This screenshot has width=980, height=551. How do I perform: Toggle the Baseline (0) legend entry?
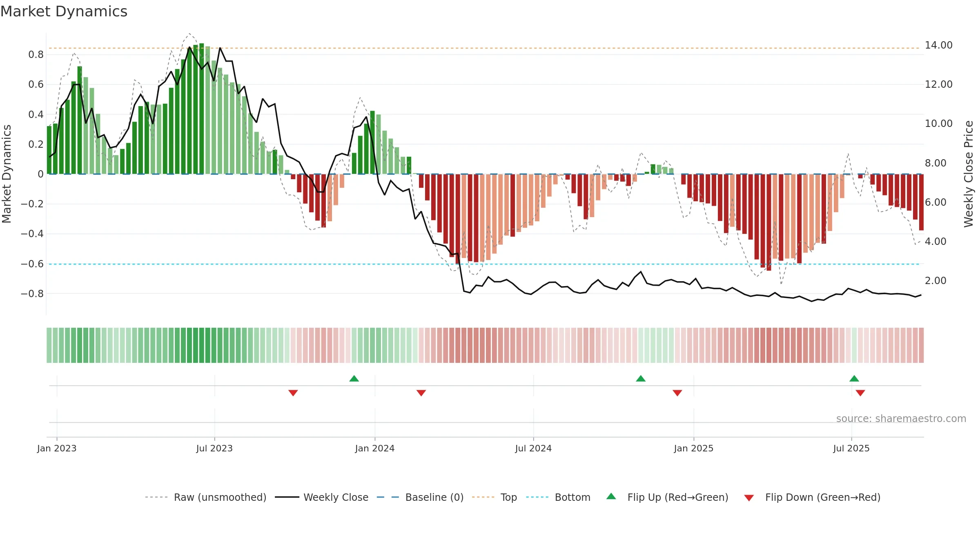420,497
